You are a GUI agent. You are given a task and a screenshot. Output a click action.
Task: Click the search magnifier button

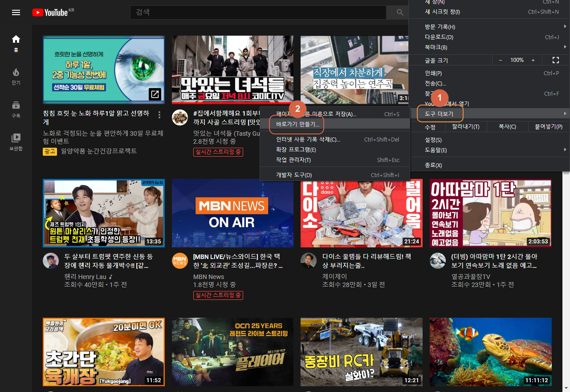[x=400, y=12]
